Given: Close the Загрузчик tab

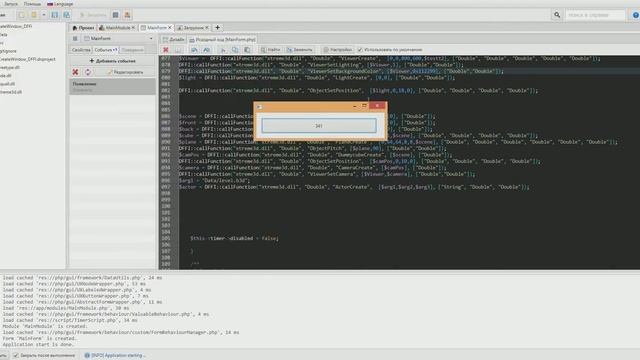Looking at the screenshot, I should point(207,28).
